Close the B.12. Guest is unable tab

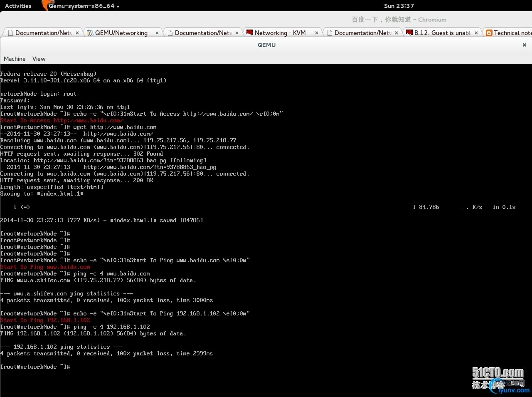(476, 33)
